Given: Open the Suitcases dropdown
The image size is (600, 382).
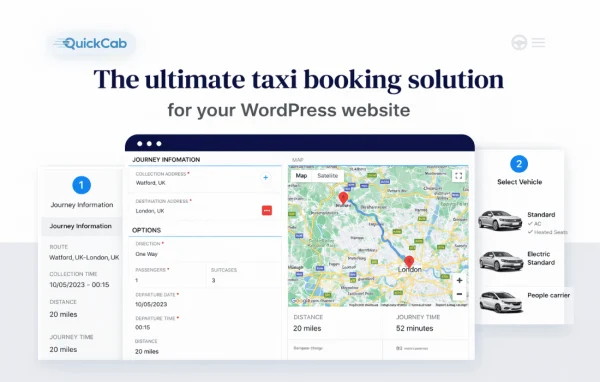Looking at the screenshot, I should [x=244, y=276].
